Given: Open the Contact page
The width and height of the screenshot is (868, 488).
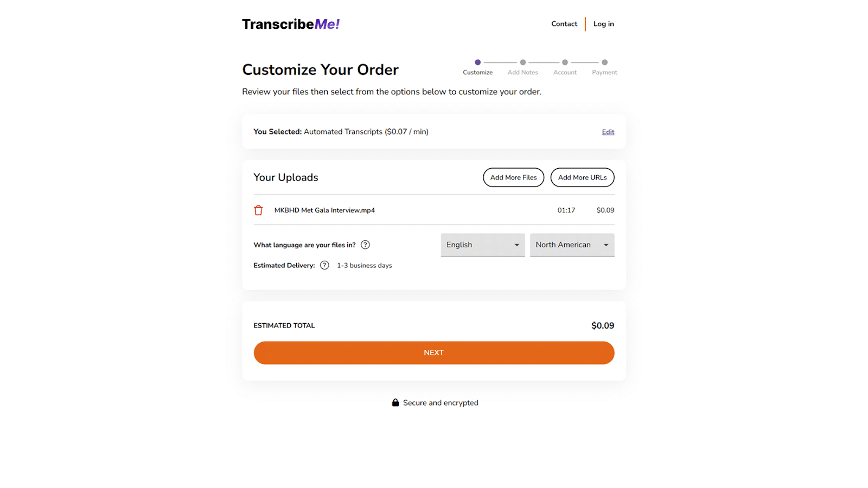Looking at the screenshot, I should click(x=564, y=24).
